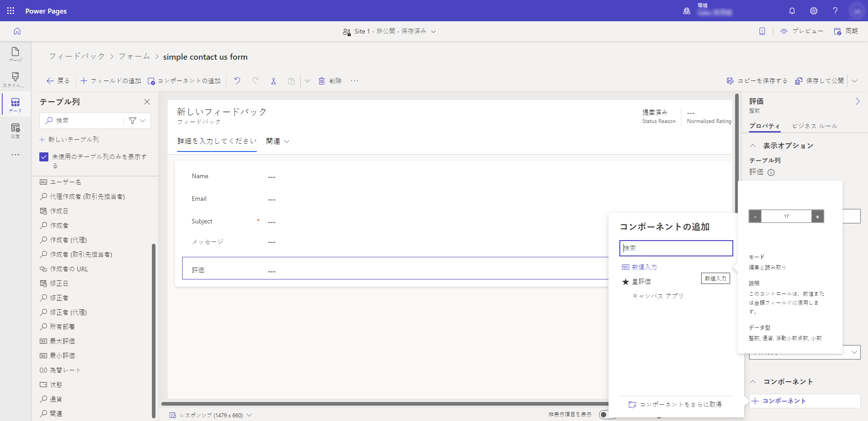Viewport: 868px width, 421px height.
Task: Select 為替レート in column list
Action: pyautogui.click(x=60, y=370)
